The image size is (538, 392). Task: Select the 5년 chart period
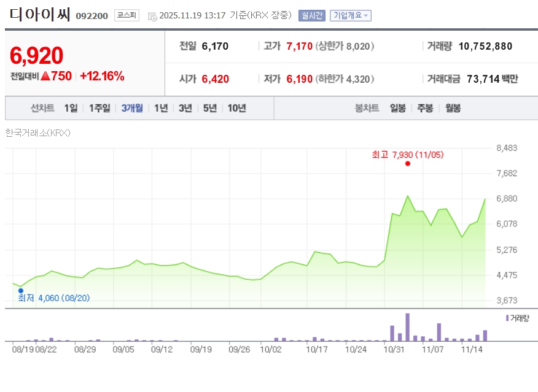coord(210,108)
